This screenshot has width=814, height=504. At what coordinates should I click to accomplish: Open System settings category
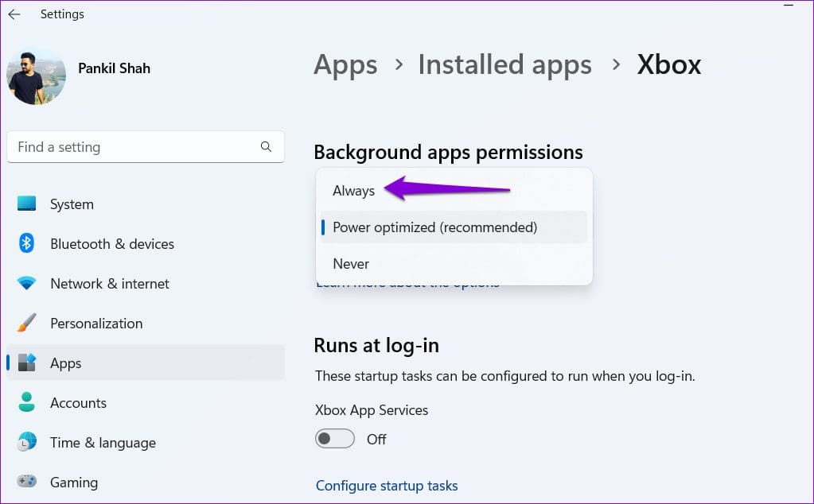click(146, 204)
